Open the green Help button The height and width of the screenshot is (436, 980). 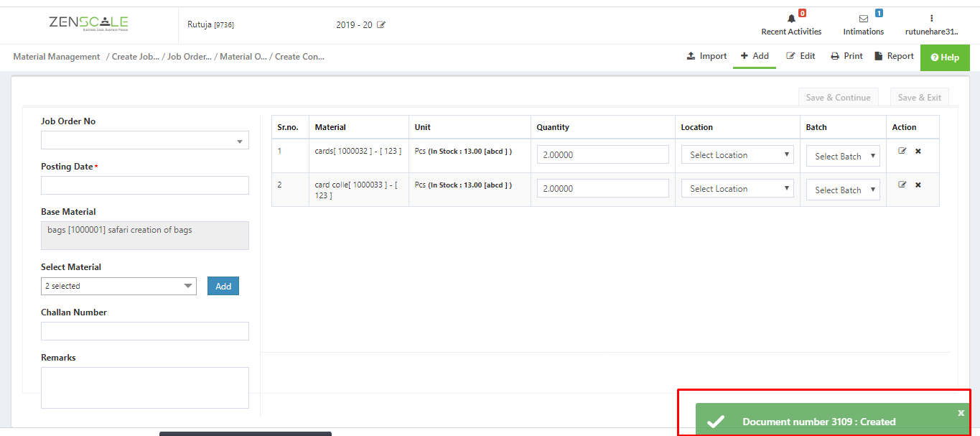[945, 57]
